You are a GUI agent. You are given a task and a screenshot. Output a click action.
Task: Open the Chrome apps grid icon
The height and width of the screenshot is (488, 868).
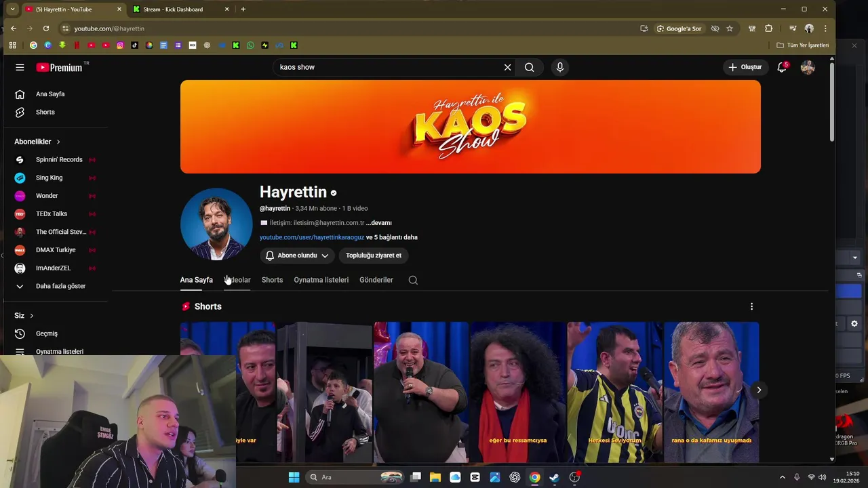tap(12, 45)
